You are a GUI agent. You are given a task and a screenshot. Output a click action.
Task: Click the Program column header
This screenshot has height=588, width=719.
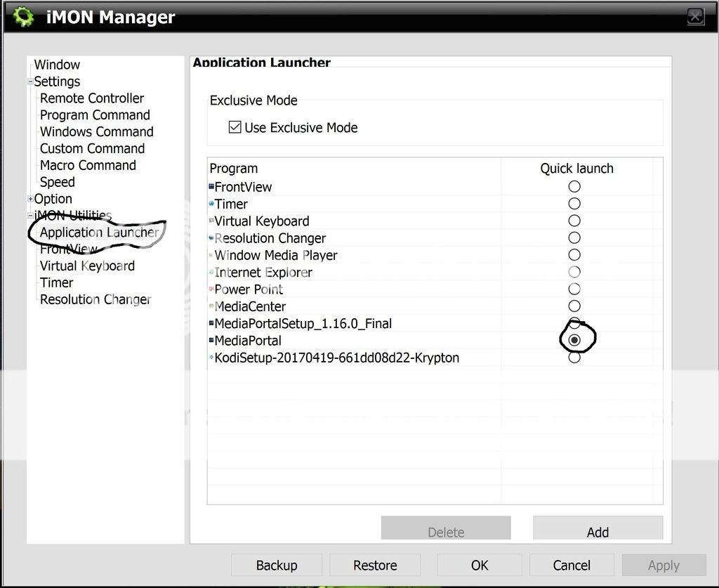point(234,169)
